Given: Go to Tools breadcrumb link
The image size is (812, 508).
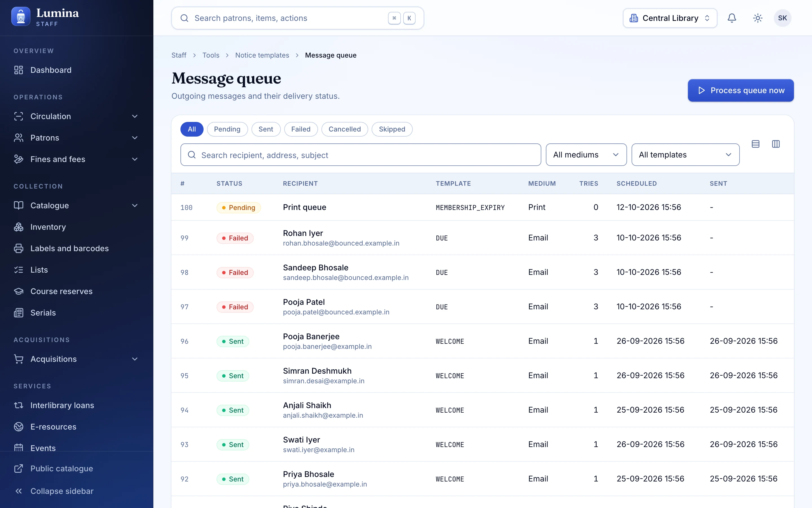Looking at the screenshot, I should click(x=211, y=55).
